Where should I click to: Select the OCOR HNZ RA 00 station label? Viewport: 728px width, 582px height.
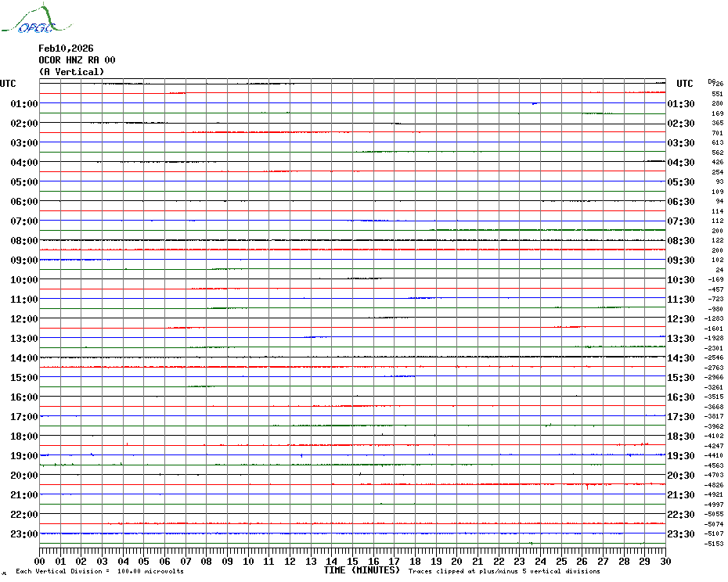(x=77, y=60)
